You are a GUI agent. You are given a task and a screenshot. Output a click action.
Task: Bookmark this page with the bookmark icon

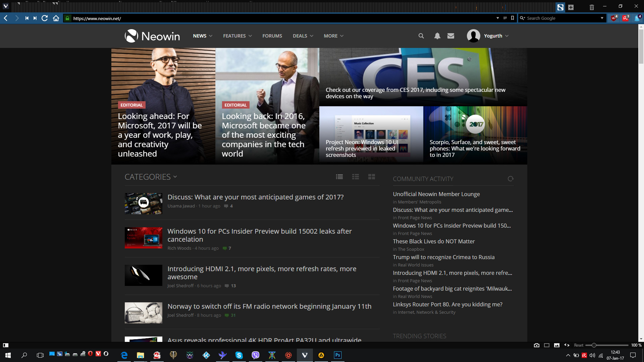click(x=513, y=18)
